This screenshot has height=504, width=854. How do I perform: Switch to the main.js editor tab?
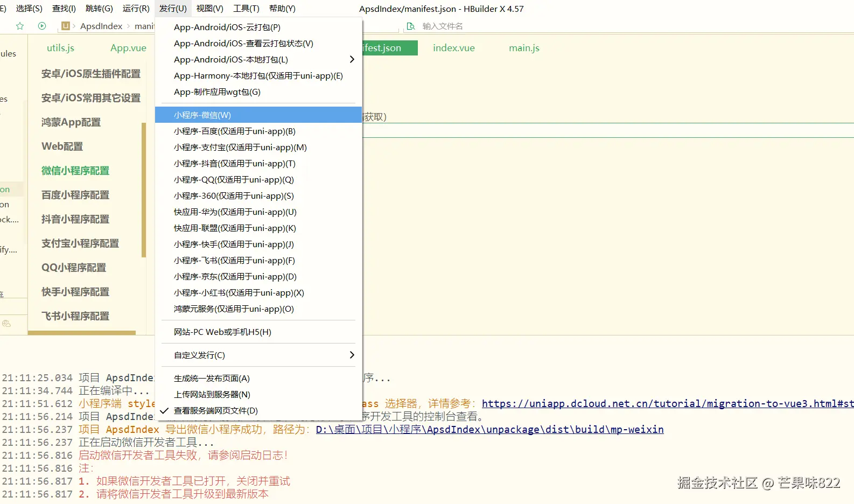(524, 48)
